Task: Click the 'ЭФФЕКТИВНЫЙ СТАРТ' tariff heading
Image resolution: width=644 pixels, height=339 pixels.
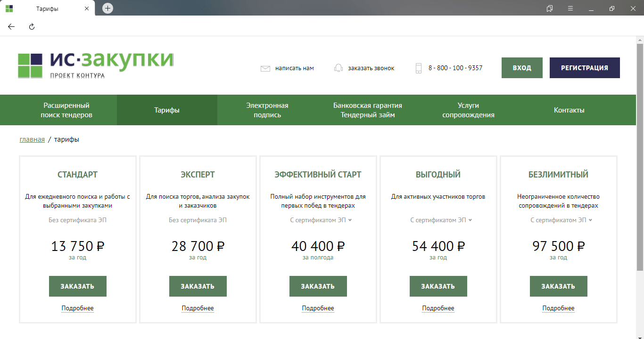Action: [x=318, y=175]
